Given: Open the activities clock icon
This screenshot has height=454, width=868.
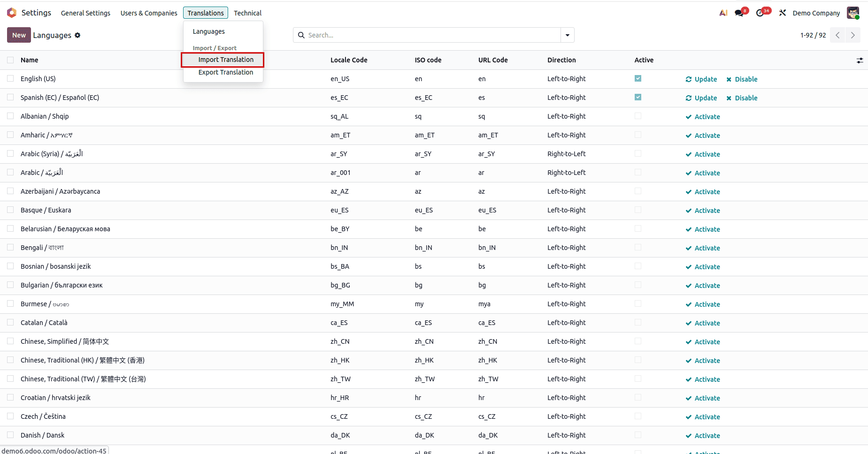Looking at the screenshot, I should tap(760, 13).
